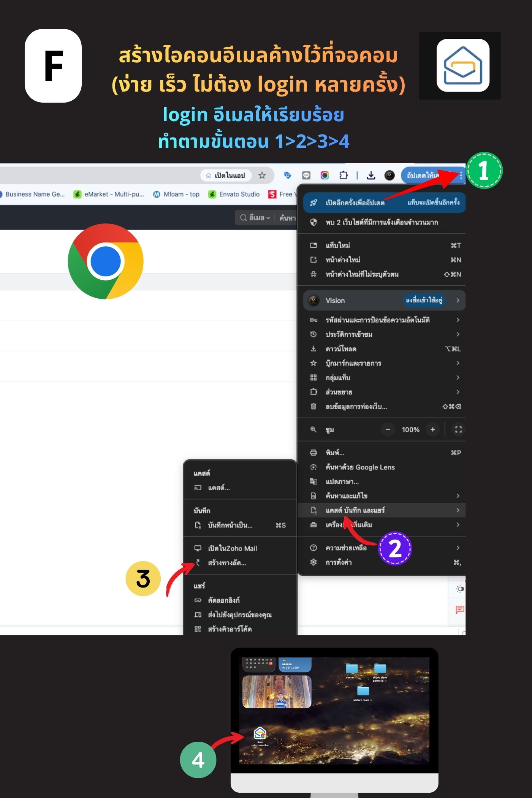The image size is (532, 798).
Task: Click the calendar widget on desktop
Action: (259, 665)
